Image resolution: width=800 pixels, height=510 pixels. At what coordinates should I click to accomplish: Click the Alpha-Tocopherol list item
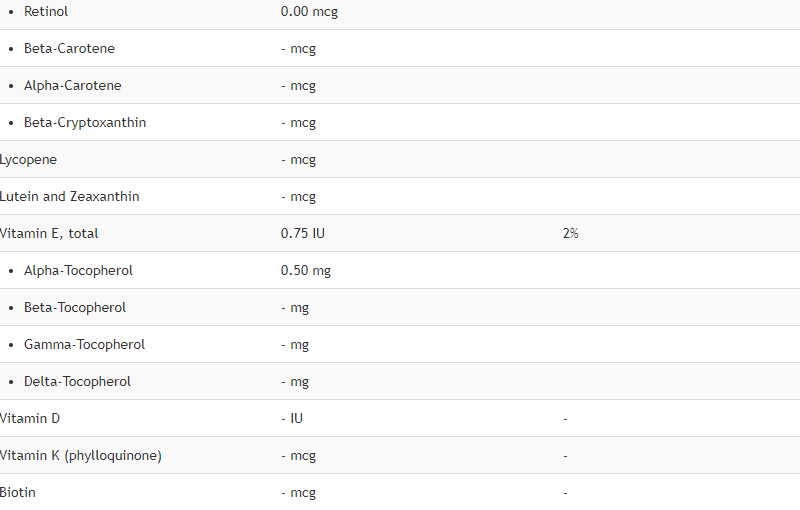coord(78,271)
